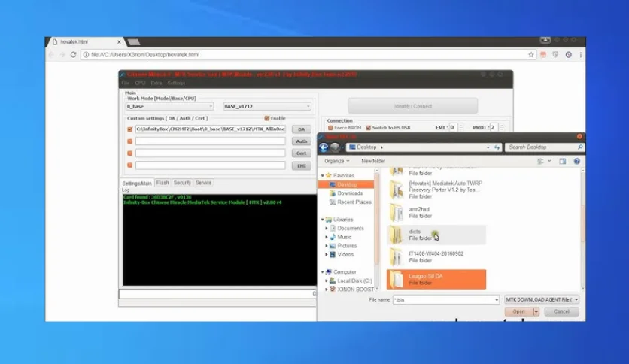Expand the Local Disk (C:) node

(x=327, y=281)
